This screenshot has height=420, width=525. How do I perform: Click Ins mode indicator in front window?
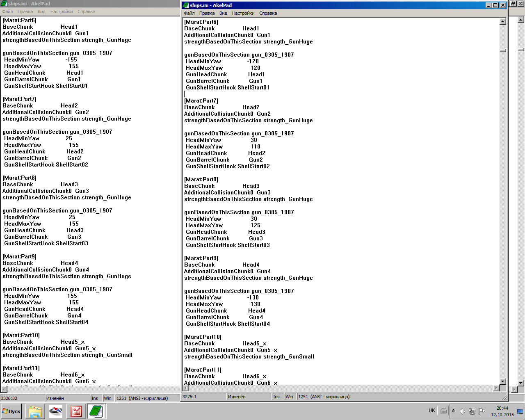pos(278,397)
